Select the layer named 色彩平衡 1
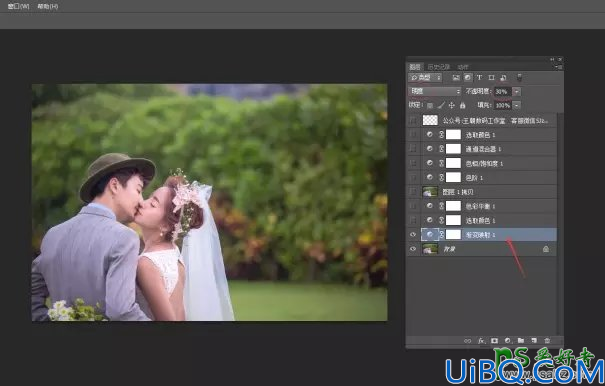Screen dimensions: 605x386 tap(480, 207)
